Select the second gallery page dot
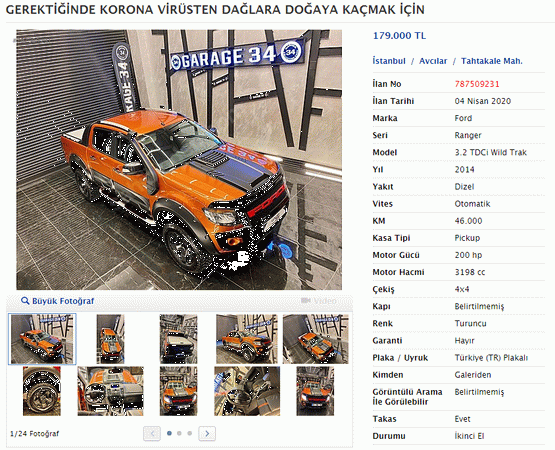555x450 pixels. point(179,433)
